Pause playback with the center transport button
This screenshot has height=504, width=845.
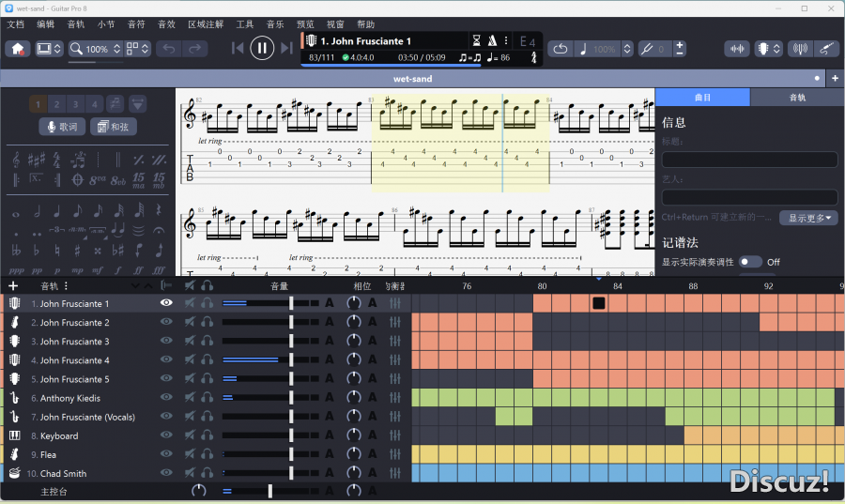(x=262, y=48)
